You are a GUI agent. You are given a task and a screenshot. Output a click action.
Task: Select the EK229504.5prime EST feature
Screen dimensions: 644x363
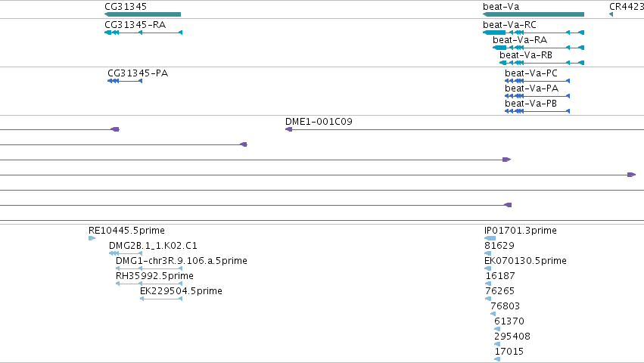(x=161, y=299)
